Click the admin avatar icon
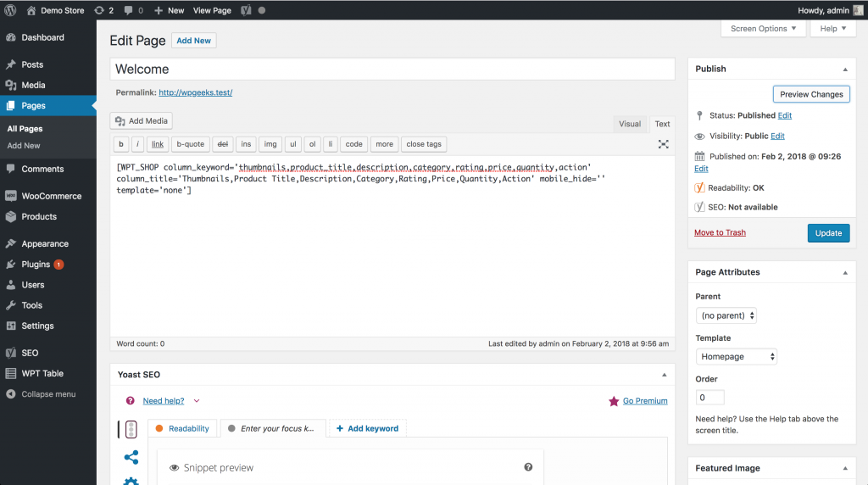This screenshot has width=868, height=485. coord(858,10)
